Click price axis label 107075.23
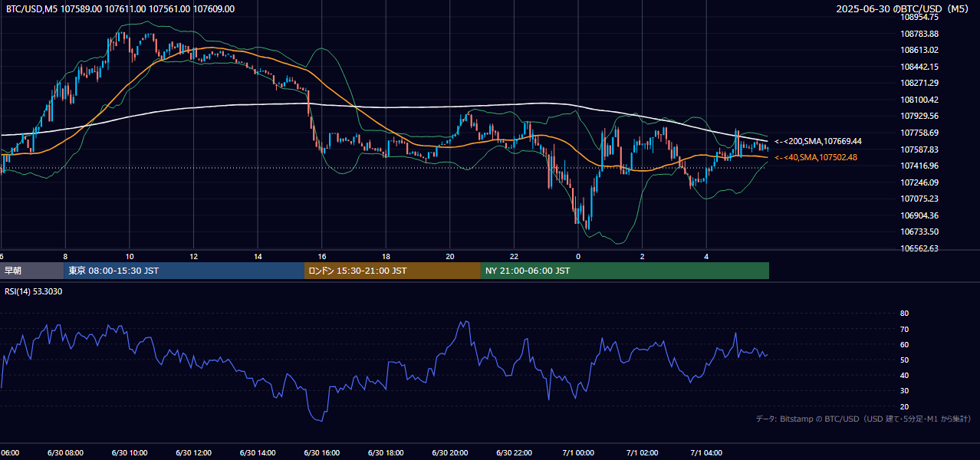980x460 pixels. (919, 199)
